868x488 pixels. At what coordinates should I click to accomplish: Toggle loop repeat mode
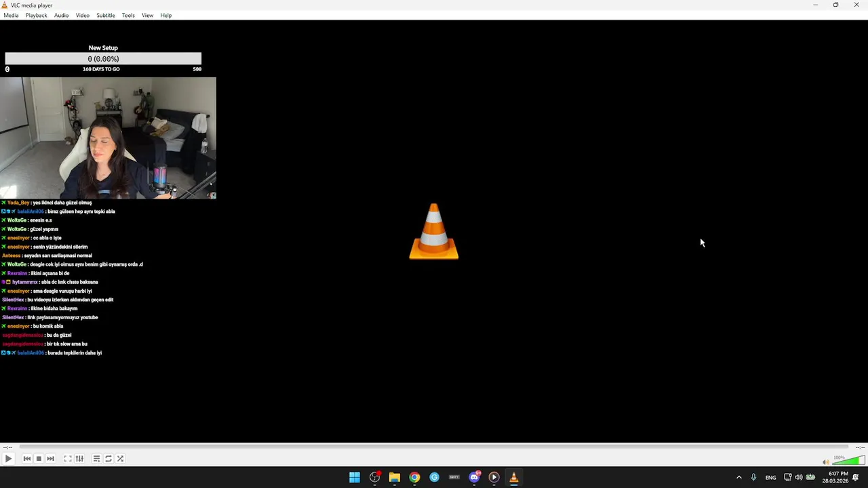coord(108,459)
